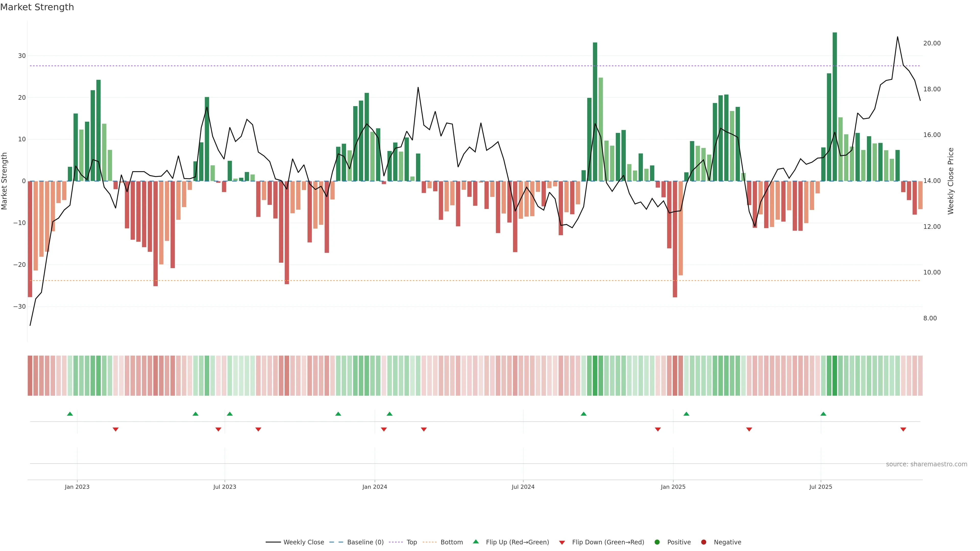
Task: Click the Weekly Close Price axis title
Action: pos(951,181)
